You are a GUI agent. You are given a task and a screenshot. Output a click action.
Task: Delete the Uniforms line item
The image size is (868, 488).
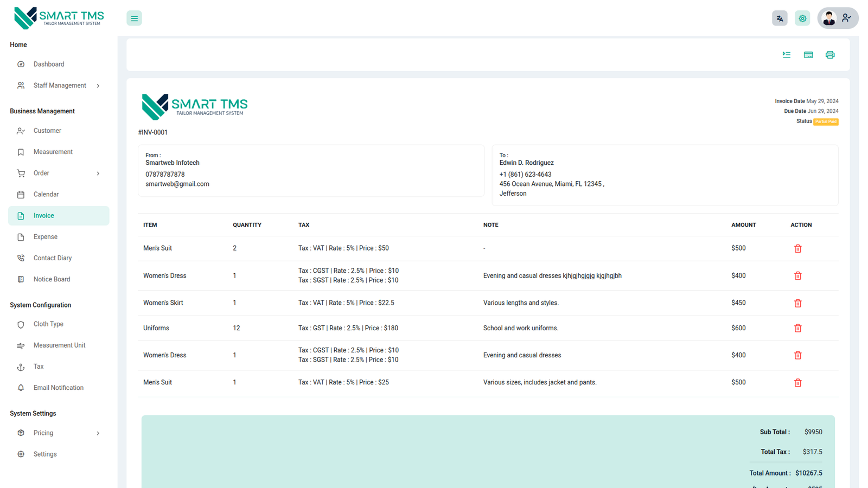(797, 328)
